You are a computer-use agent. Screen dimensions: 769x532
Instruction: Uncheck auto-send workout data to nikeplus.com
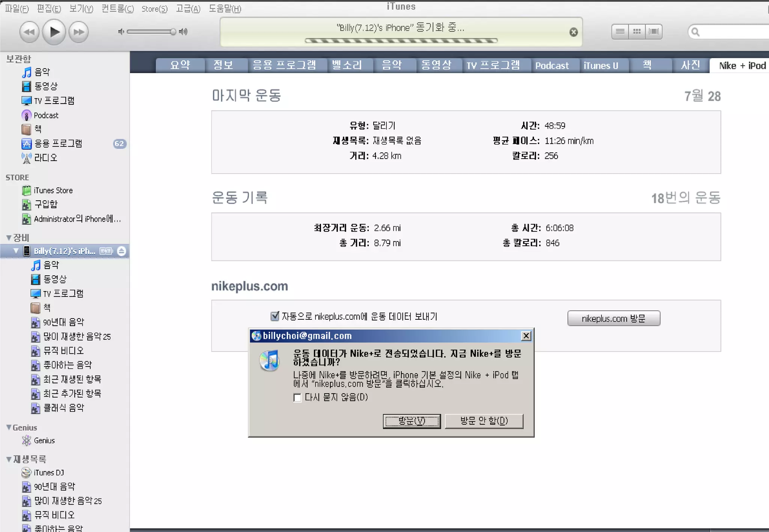275,316
